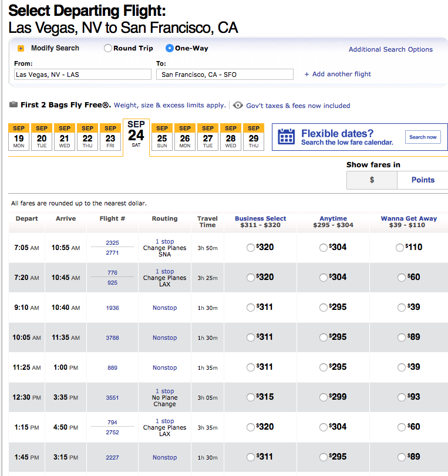Click the suitcase bags icon
The image size is (448, 476).
[x=14, y=104]
